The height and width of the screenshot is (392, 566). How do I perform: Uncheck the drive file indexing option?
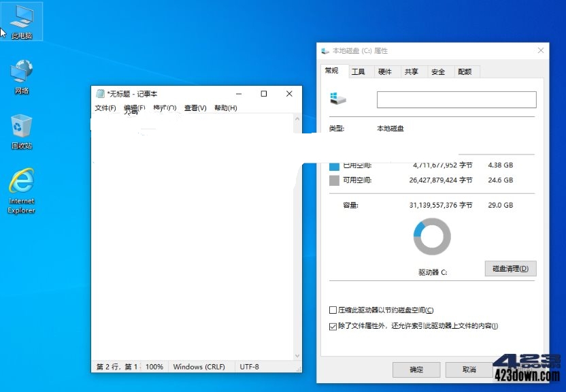tap(332, 325)
